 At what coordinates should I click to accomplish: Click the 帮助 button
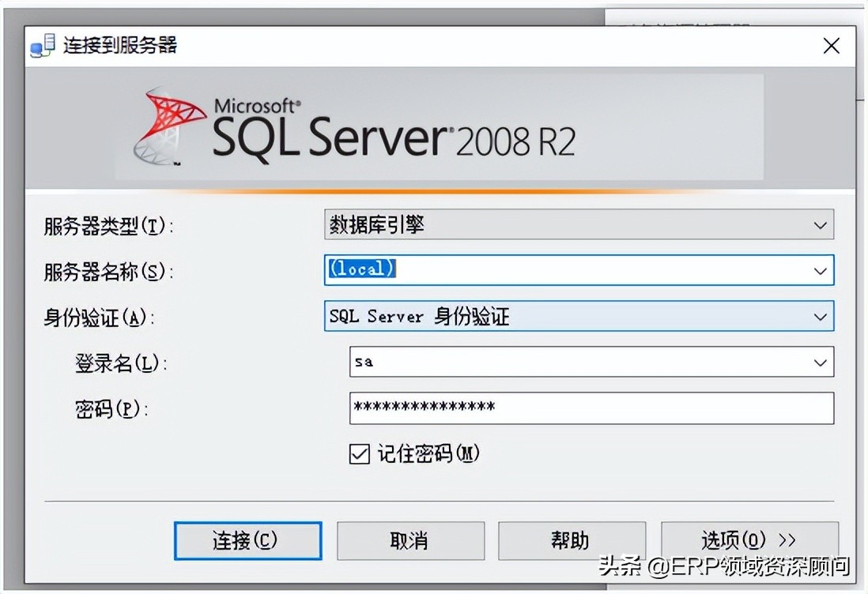click(572, 540)
